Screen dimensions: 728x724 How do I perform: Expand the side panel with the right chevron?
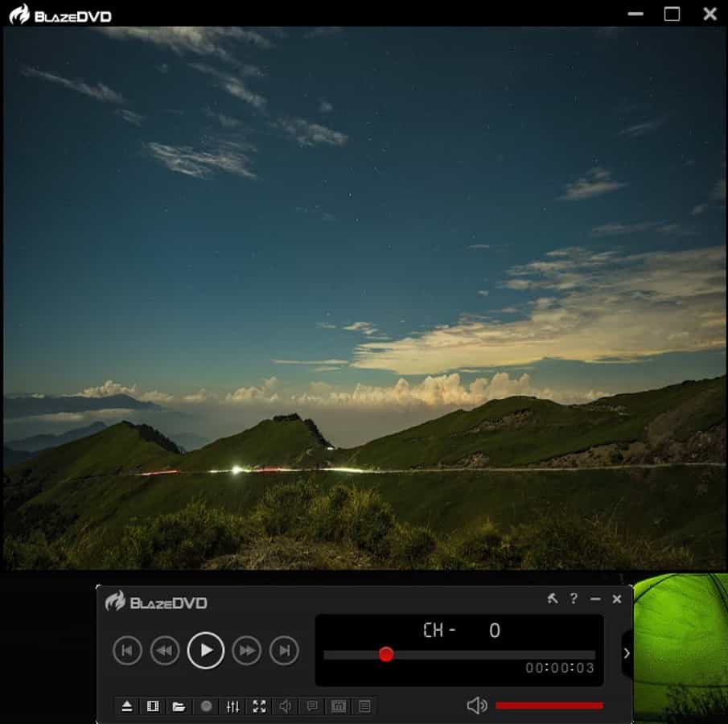(627, 653)
